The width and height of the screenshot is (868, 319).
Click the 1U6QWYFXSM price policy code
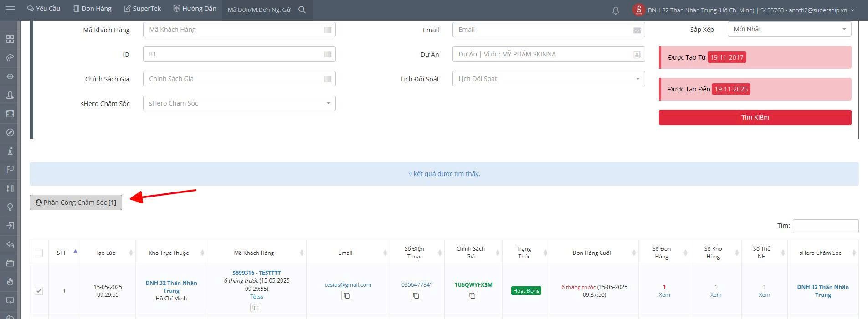coord(473,285)
